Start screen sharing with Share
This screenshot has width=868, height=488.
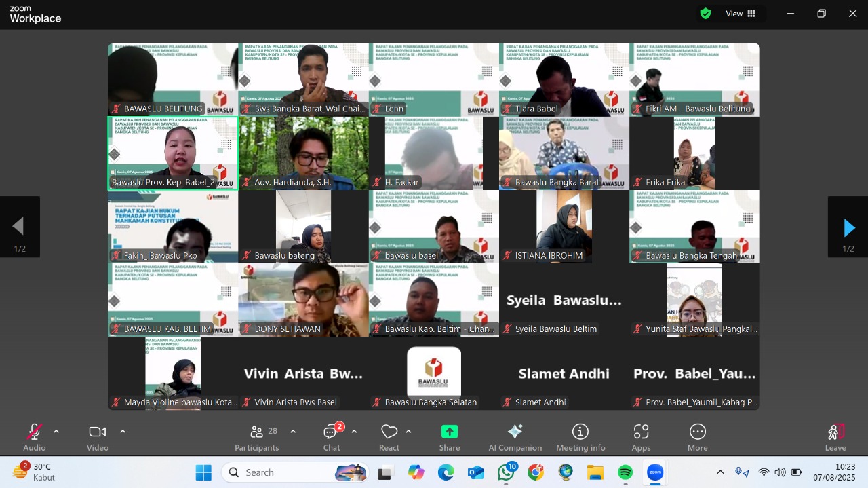click(449, 437)
